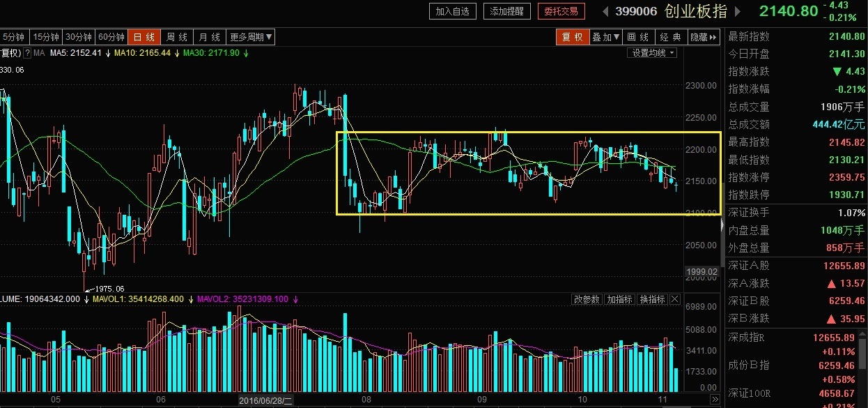Viewport: 868px width, 408px height.
Task: Click 加入自选 button
Action: pos(453,11)
